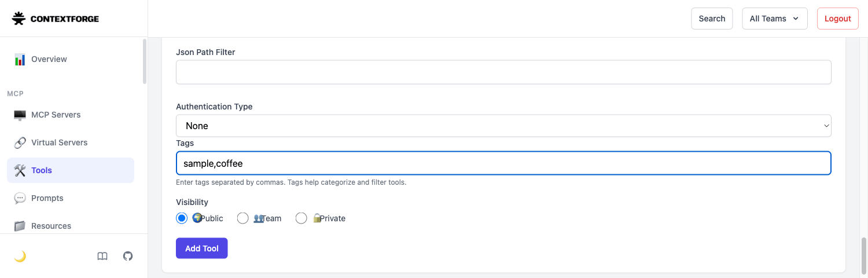Screen dimensions: 868x278
Task: Click the ContextForge logo icon
Action: click(x=19, y=19)
